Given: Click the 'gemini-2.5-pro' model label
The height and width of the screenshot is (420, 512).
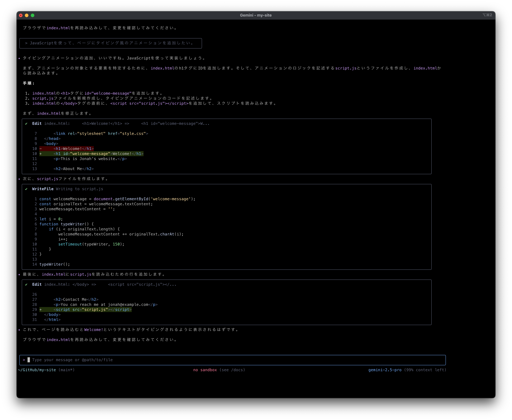Looking at the screenshot, I should 385,370.
